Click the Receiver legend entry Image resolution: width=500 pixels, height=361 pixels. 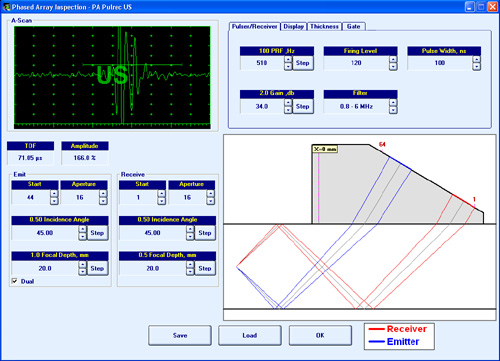pyautogui.click(x=398, y=329)
